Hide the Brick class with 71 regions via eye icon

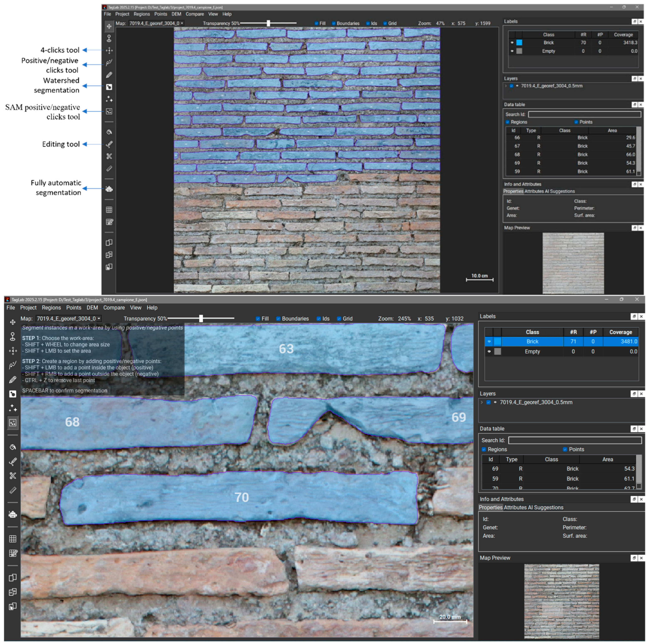point(489,341)
